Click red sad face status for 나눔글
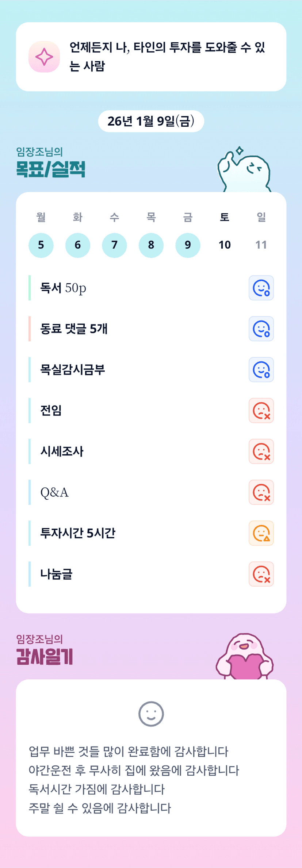302x868 pixels. 261,574
